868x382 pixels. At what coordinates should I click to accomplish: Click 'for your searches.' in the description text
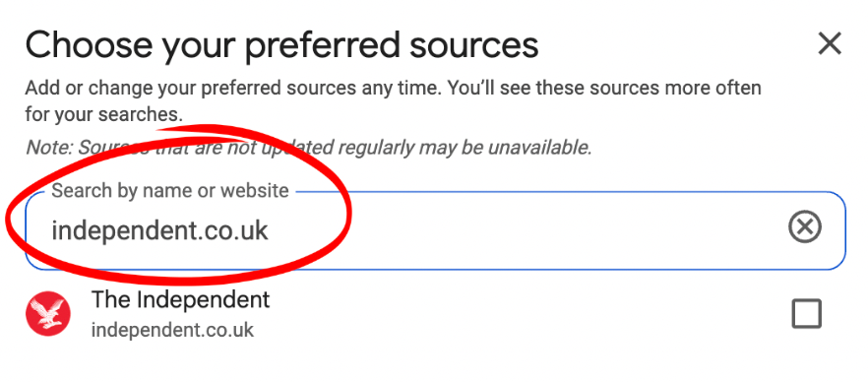(x=104, y=114)
